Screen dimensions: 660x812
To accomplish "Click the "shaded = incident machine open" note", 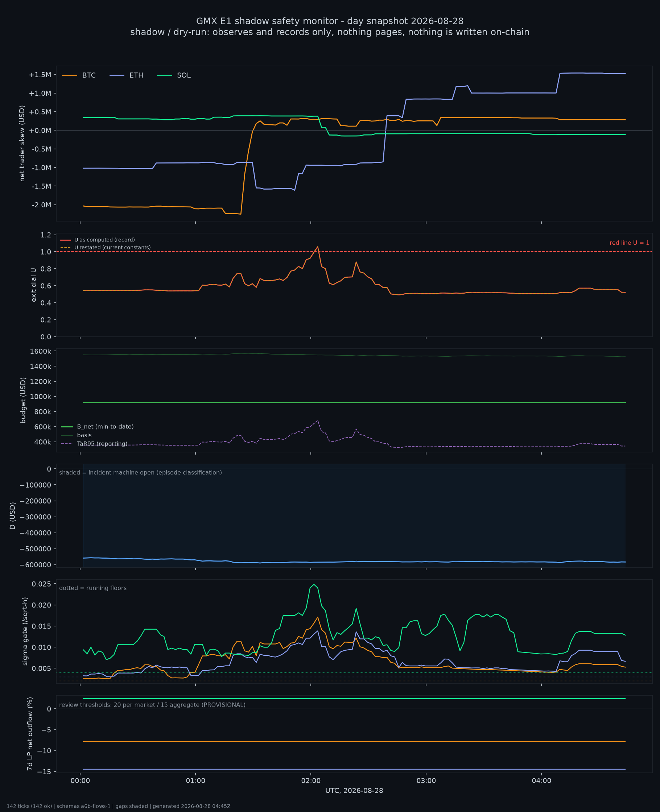I will point(140,473).
